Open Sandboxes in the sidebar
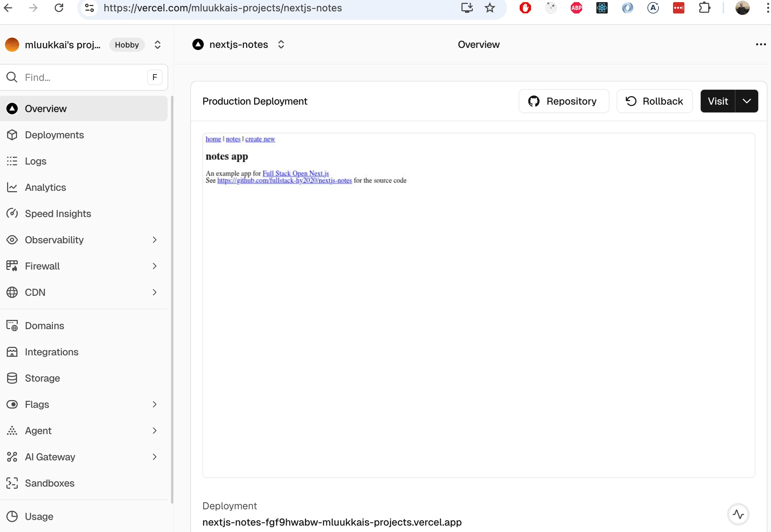The height and width of the screenshot is (532, 771). pos(84,483)
